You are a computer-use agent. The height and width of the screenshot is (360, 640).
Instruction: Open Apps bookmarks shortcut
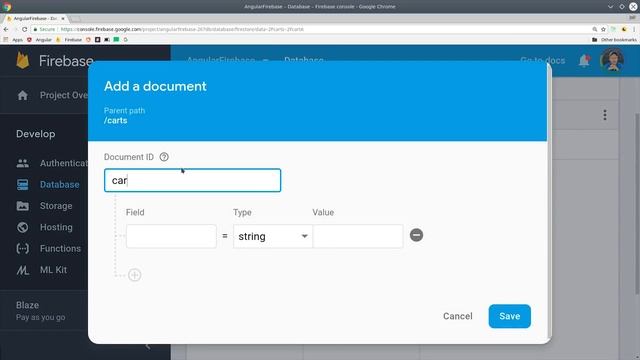pyautogui.click(x=13, y=40)
